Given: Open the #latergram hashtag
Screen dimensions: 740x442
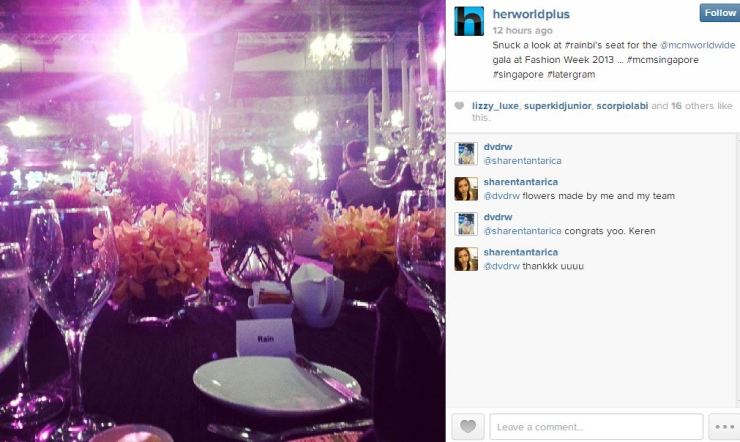Looking at the screenshot, I should click(x=570, y=75).
